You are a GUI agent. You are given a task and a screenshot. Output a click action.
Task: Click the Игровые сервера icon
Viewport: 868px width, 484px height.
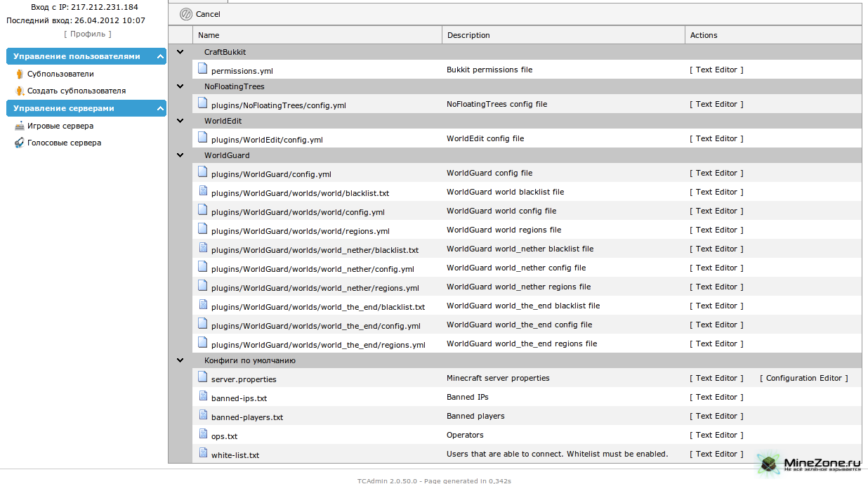pos(20,126)
